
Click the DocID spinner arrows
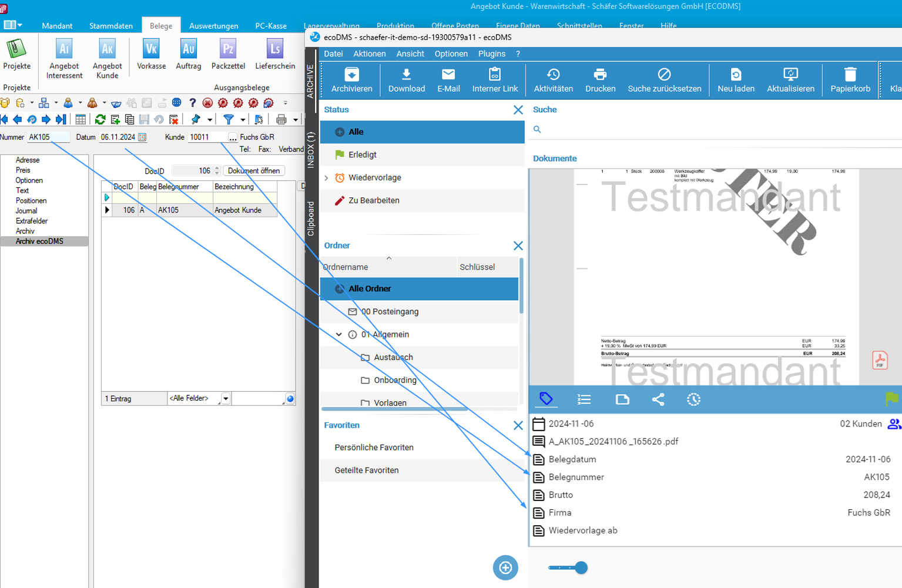(x=217, y=170)
